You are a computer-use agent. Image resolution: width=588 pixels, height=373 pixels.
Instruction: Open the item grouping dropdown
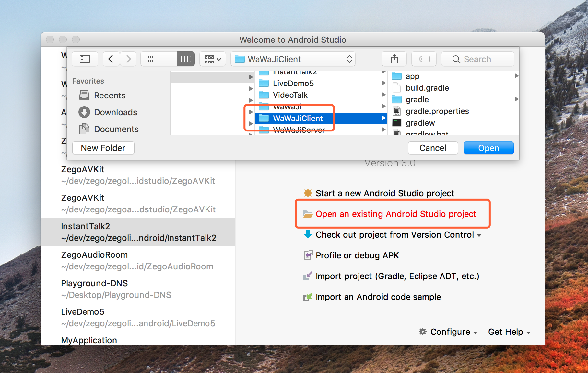[212, 59]
